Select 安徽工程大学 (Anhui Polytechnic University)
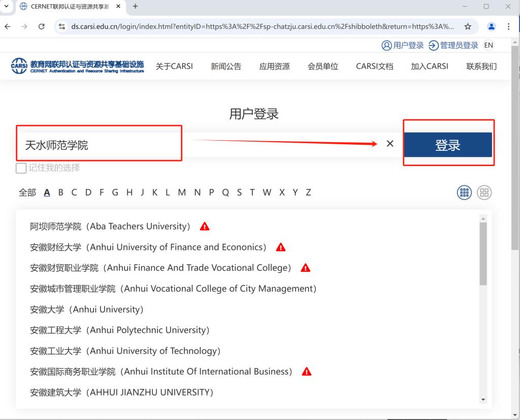This screenshot has width=520, height=420. coord(120,330)
